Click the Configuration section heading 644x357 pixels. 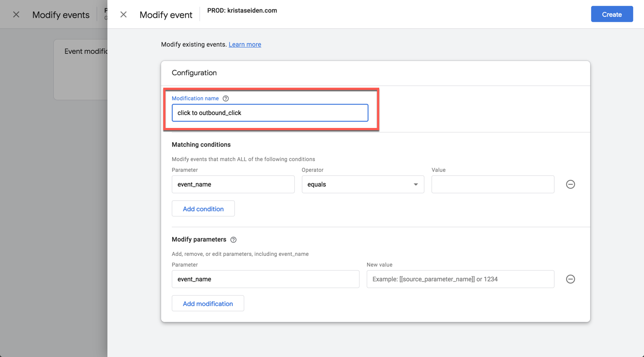tap(194, 73)
